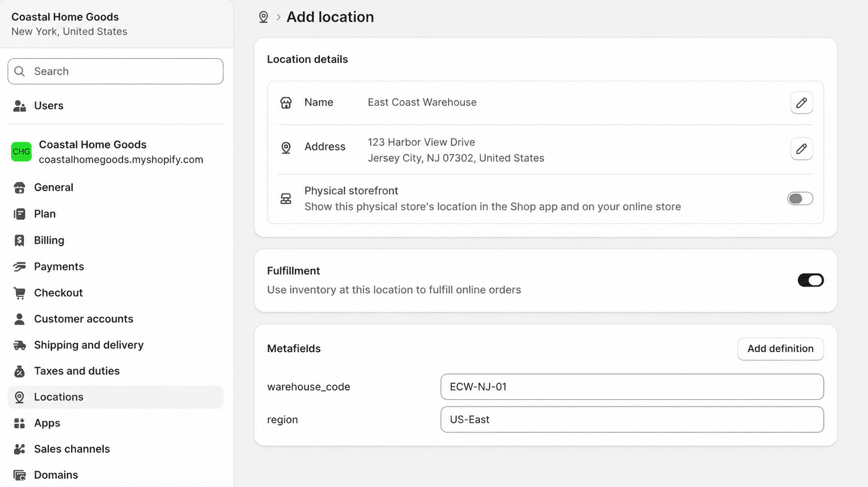Image resolution: width=868 pixels, height=487 pixels.
Task: Click the Add location page title
Action: [330, 17]
